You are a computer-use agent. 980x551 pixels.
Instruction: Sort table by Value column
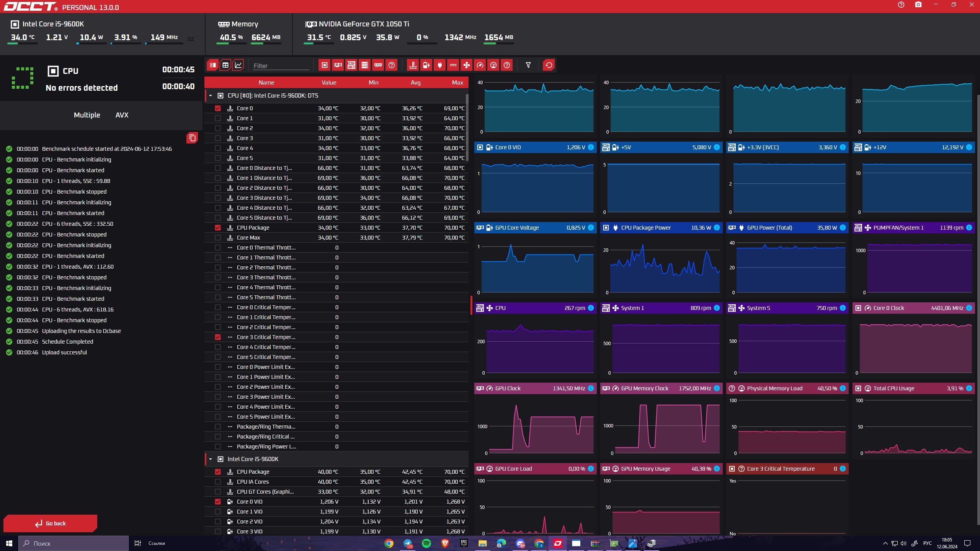click(x=329, y=83)
